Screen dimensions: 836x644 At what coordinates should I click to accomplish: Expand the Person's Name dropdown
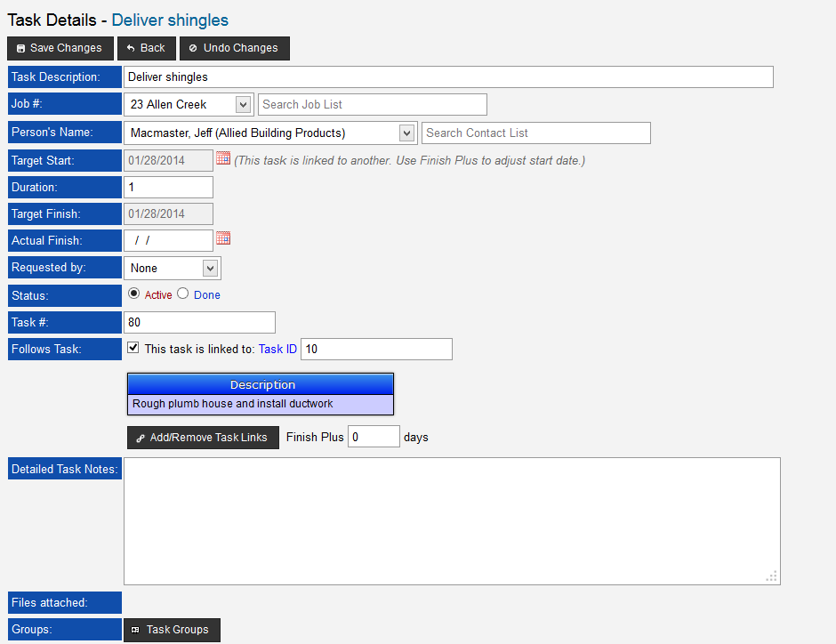point(406,133)
